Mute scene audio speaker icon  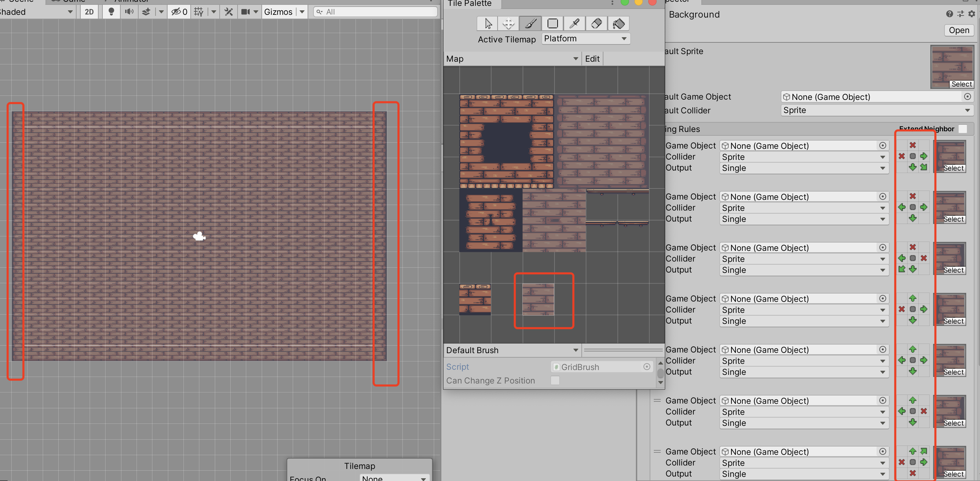click(129, 12)
